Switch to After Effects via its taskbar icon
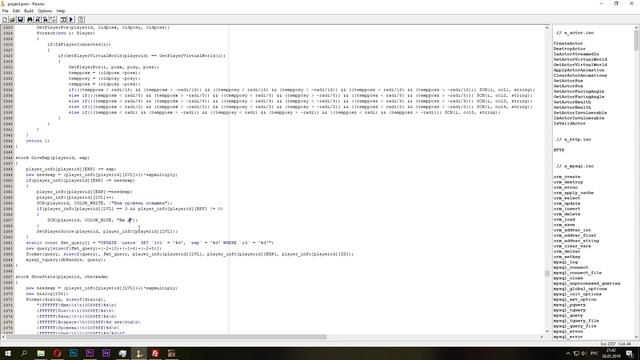This screenshot has width=640, height=360. tap(106, 353)
